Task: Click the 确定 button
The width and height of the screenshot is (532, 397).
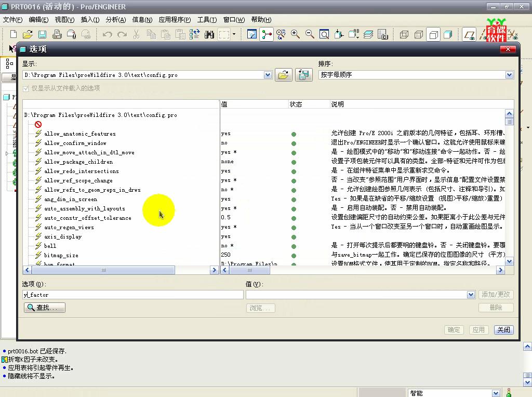Action: click(454, 330)
